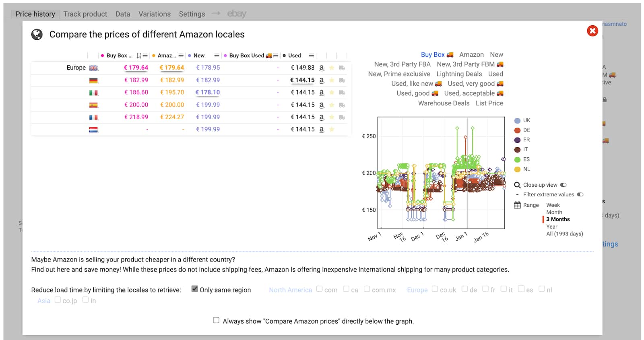Open the Variations tab
The height and width of the screenshot is (340, 644).
click(x=154, y=14)
